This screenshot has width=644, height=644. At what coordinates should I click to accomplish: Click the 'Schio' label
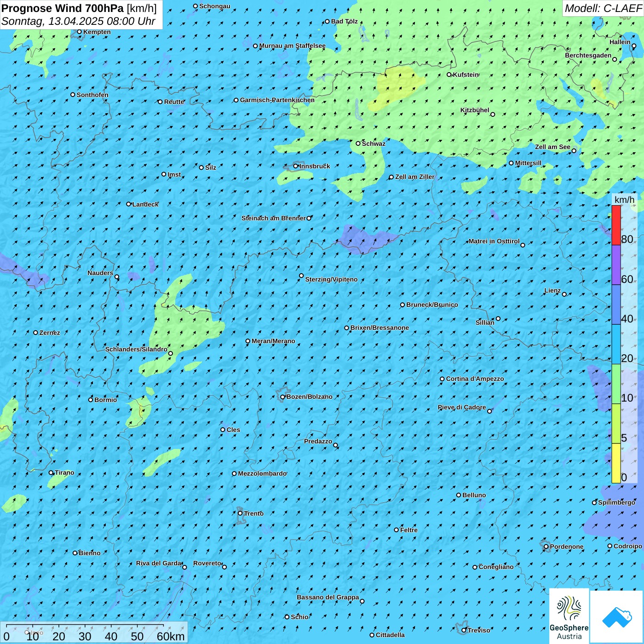[x=299, y=617]
